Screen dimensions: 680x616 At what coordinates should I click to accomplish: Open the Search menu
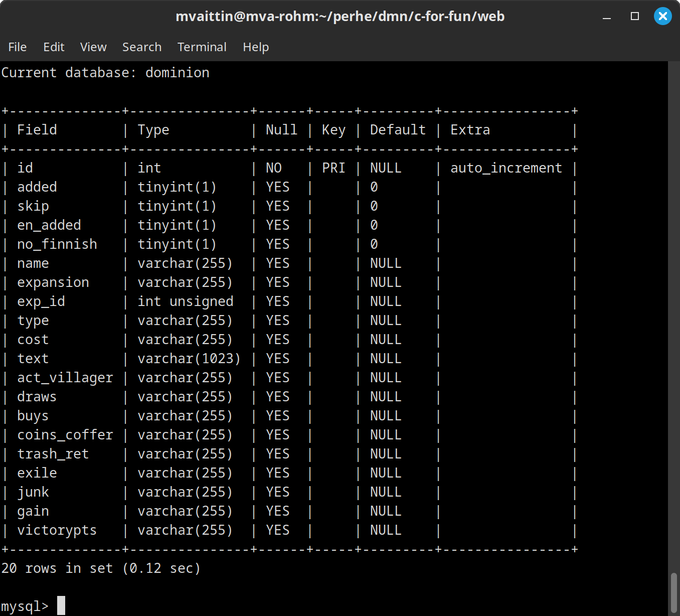(x=142, y=47)
